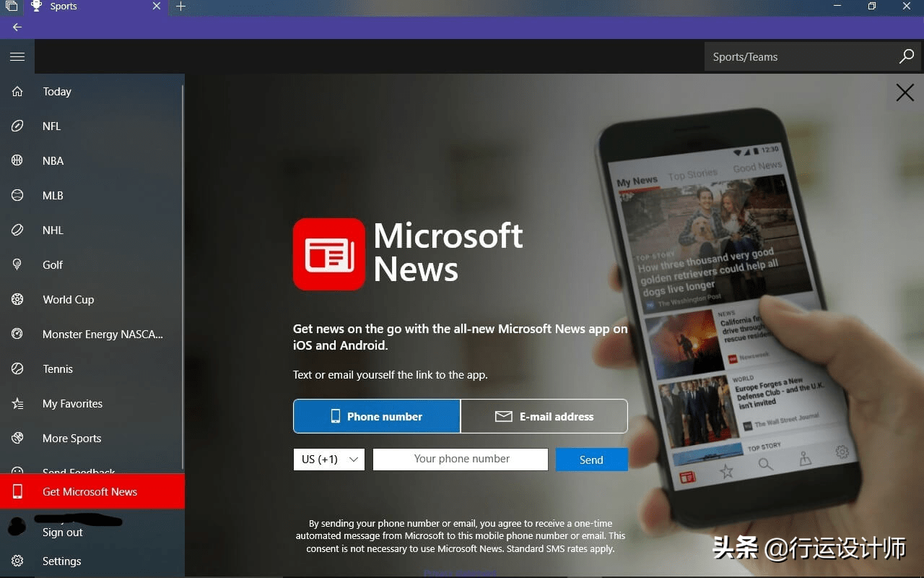Viewport: 924px width, 578px height.
Task: Open the Settings gear icon
Action: 17,561
